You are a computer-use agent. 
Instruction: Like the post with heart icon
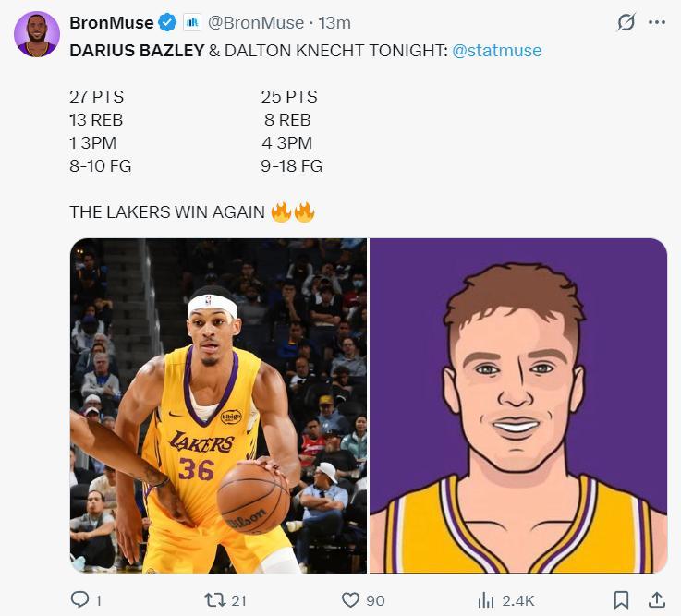click(x=350, y=600)
